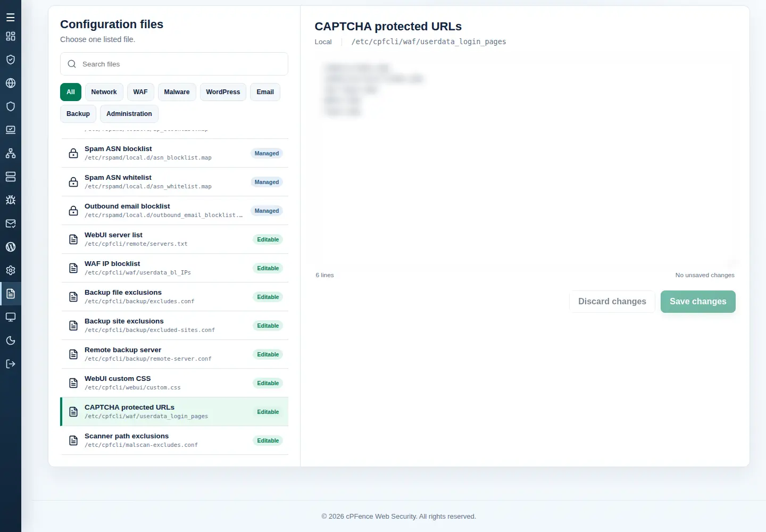Click lock icon of Spam ASN blocklist
766x532 pixels.
point(73,153)
